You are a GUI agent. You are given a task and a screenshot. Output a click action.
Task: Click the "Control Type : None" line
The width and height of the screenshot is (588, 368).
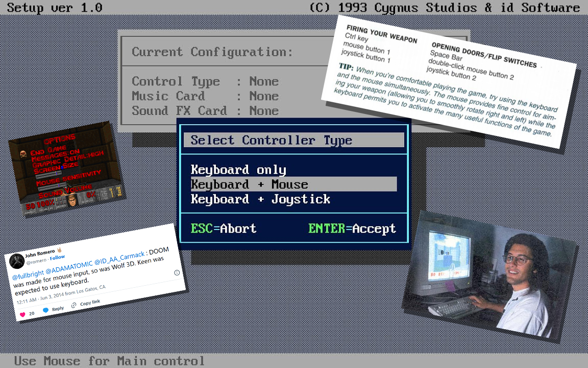pyautogui.click(x=205, y=81)
